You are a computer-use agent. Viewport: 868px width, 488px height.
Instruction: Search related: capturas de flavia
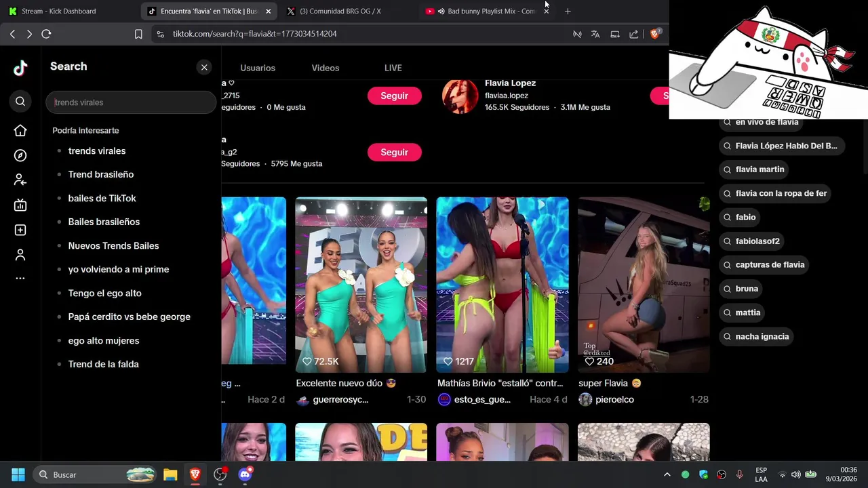[766, 265]
